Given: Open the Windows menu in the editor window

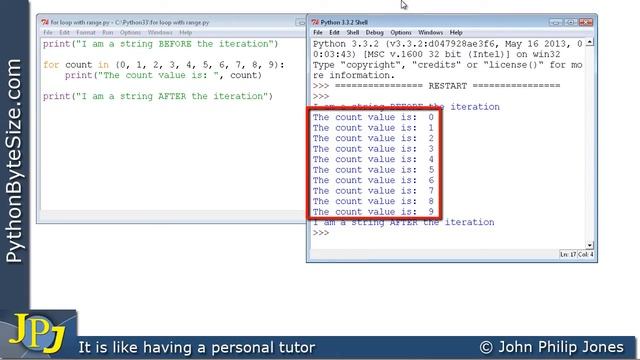Looking at the screenshot, I should [160, 32].
